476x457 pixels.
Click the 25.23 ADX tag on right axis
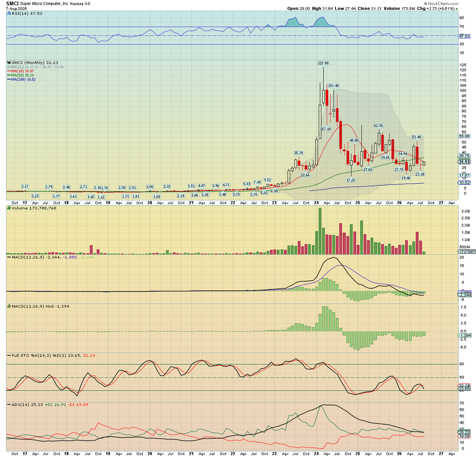click(464, 432)
